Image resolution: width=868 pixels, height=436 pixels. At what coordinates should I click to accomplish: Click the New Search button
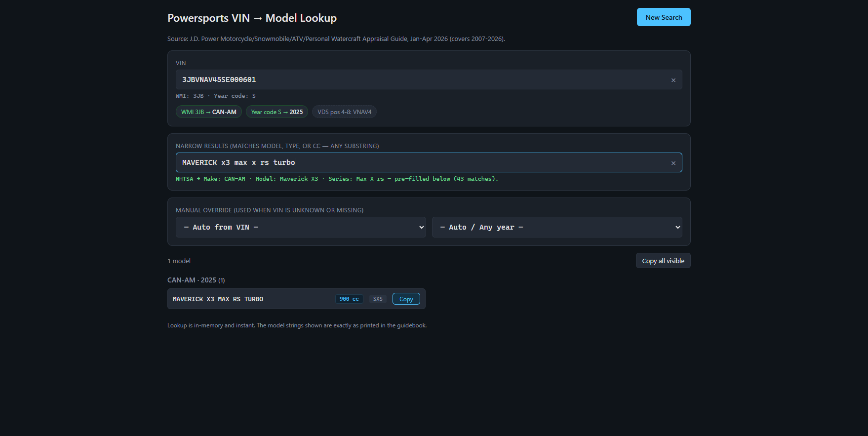coord(664,17)
